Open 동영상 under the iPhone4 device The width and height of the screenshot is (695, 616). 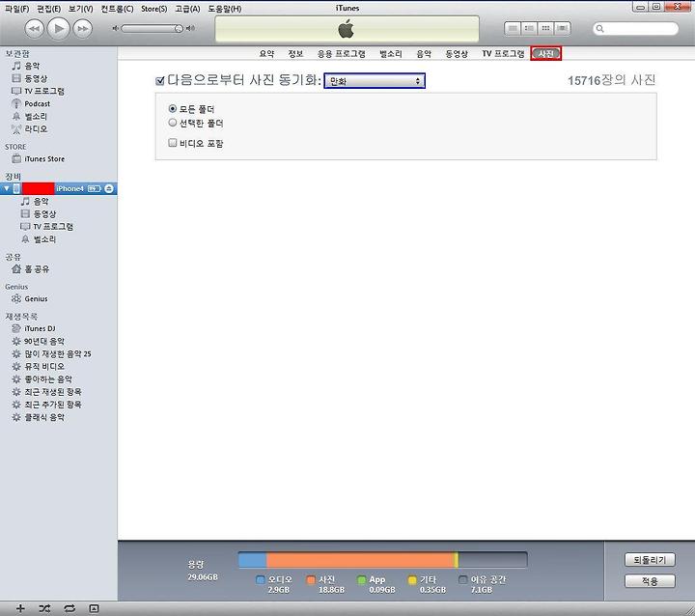pos(44,213)
